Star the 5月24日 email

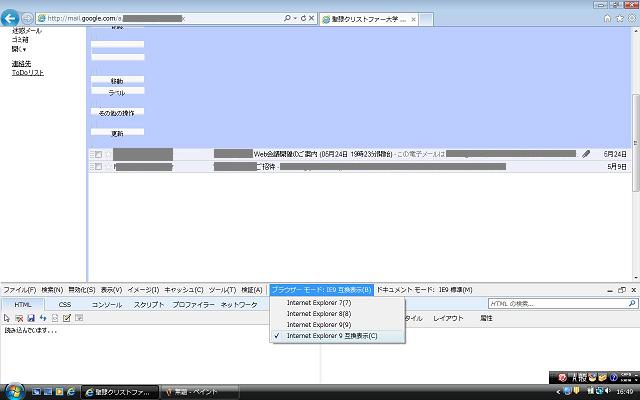click(108, 154)
